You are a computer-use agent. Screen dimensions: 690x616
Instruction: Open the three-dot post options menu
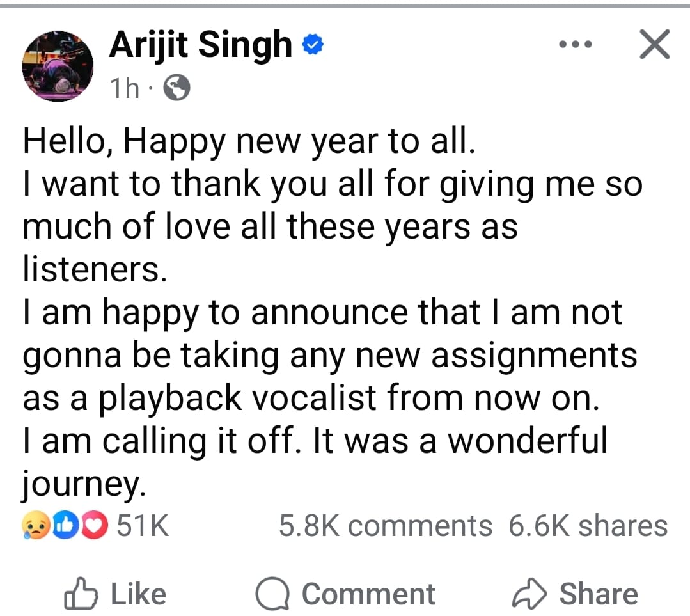coord(575,46)
